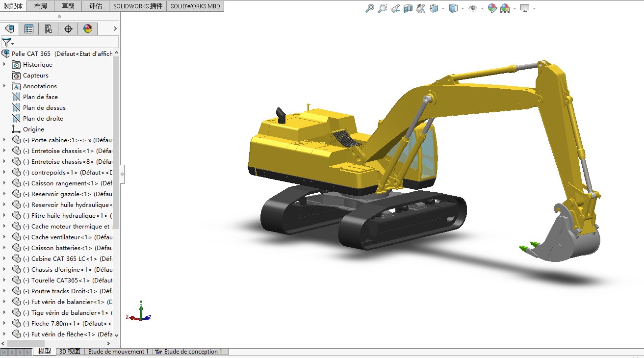
Task: Open the SOLIDWORKS 插件 tab
Action: click(138, 6)
